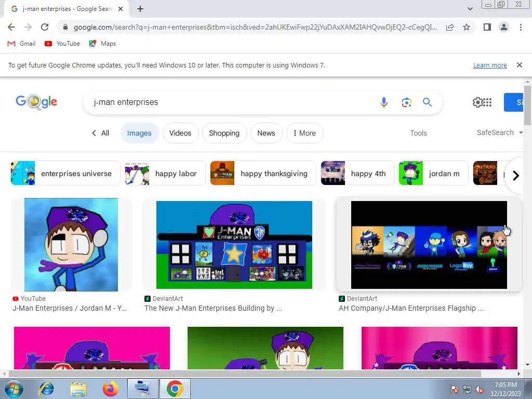The image size is (532, 399).
Task: Open a new browser tab
Action: click(140, 9)
